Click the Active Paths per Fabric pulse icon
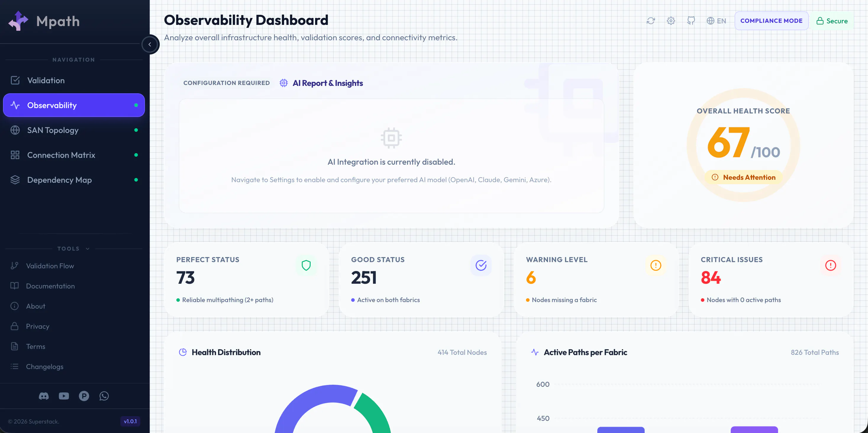The width and height of the screenshot is (868, 433). click(535, 352)
